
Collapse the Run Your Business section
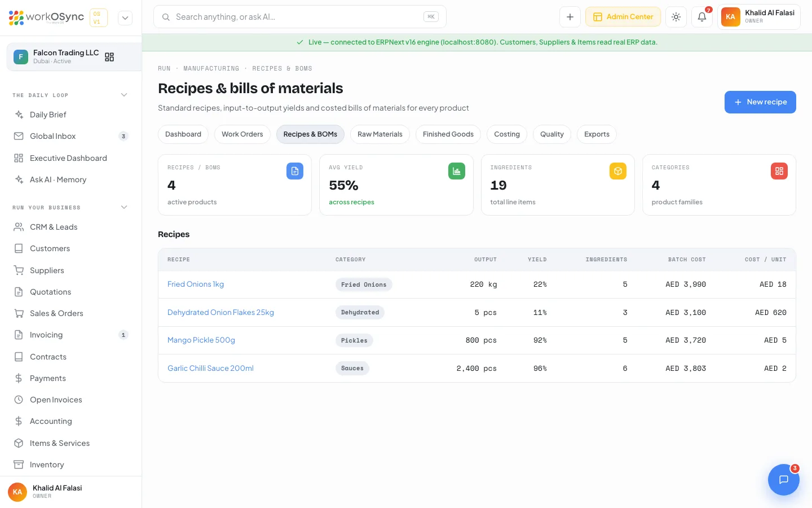pyautogui.click(x=124, y=207)
